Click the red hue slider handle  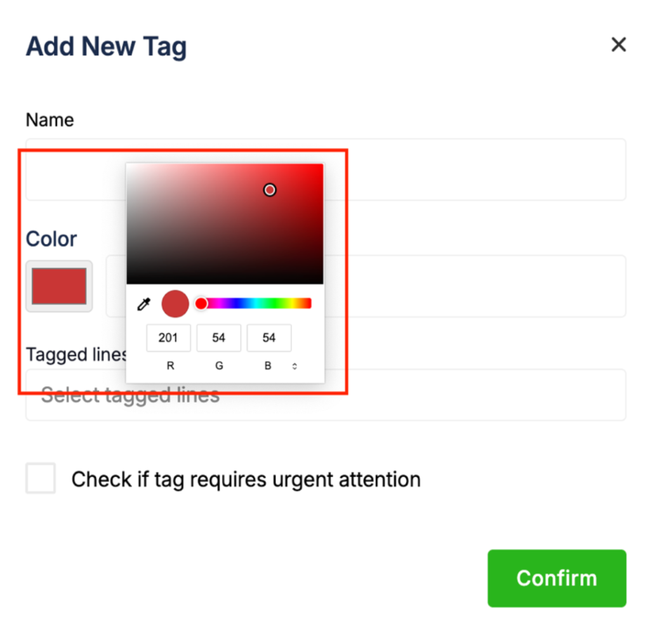pyautogui.click(x=201, y=303)
